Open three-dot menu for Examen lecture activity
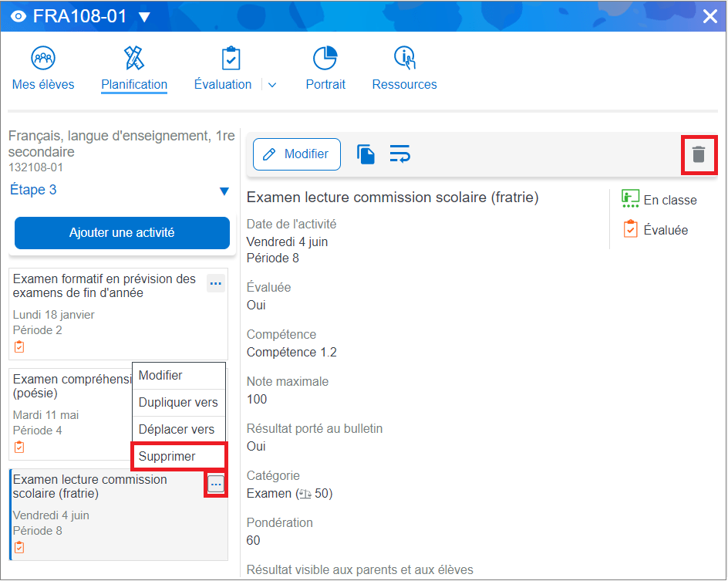 [x=216, y=485]
